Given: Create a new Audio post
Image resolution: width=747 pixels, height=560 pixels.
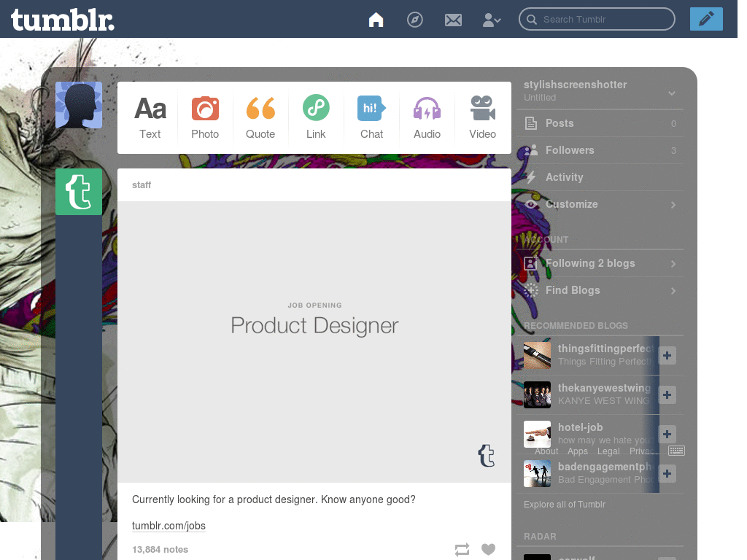Looking at the screenshot, I should pos(427,117).
